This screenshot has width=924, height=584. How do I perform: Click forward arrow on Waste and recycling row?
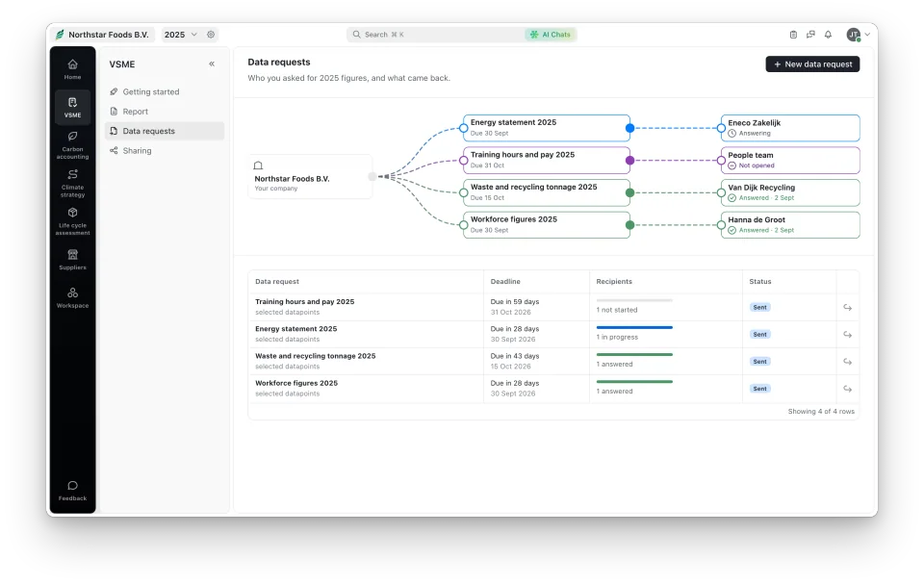[x=847, y=362]
